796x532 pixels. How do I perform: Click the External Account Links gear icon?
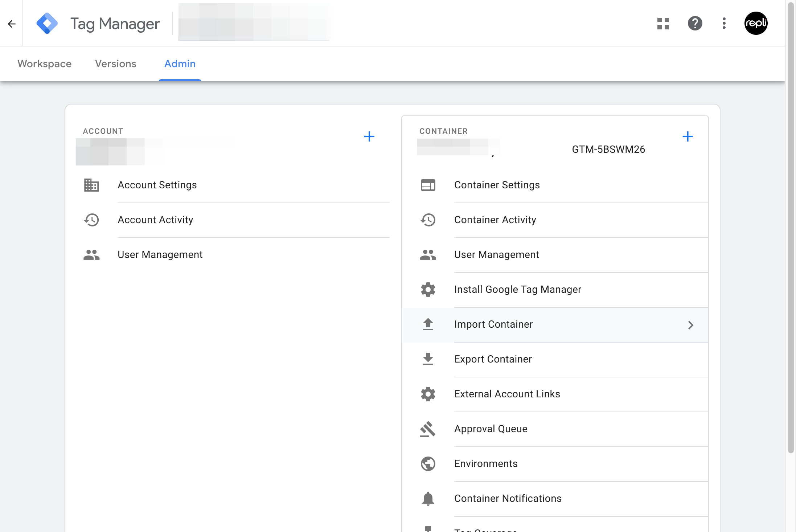[428, 394]
